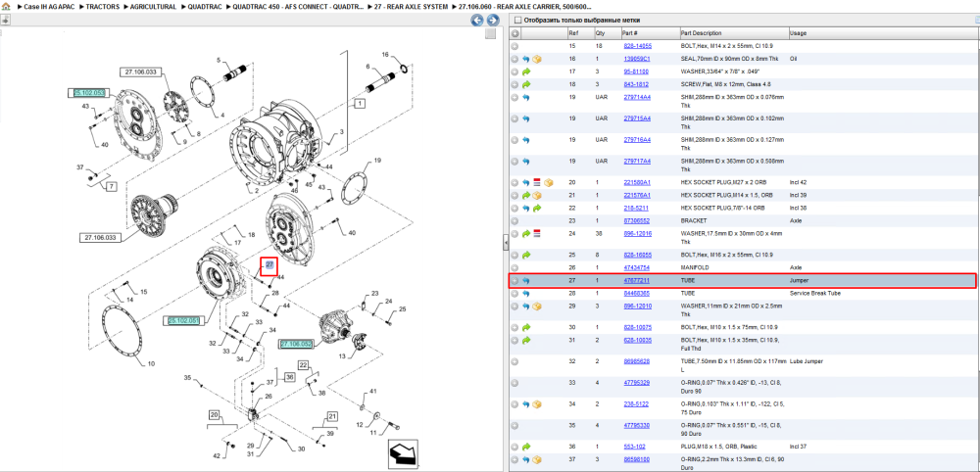Click blue replaced-by arrow for part 139059C1

[525, 59]
